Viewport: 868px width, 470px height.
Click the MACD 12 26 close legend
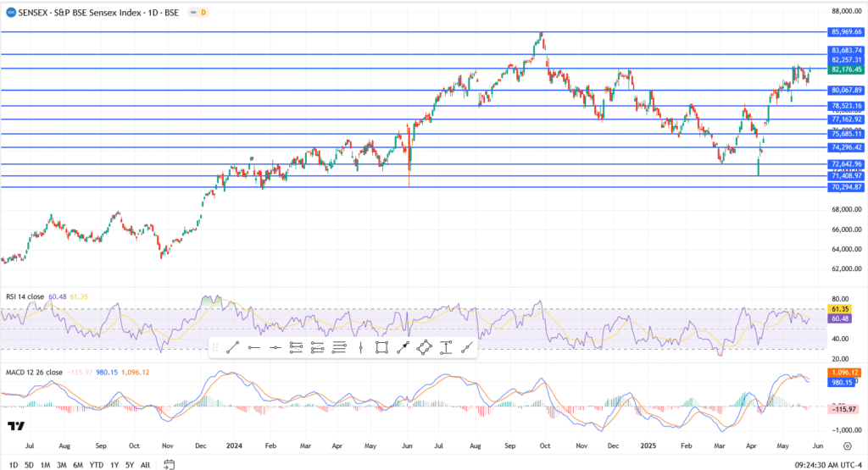point(34,372)
